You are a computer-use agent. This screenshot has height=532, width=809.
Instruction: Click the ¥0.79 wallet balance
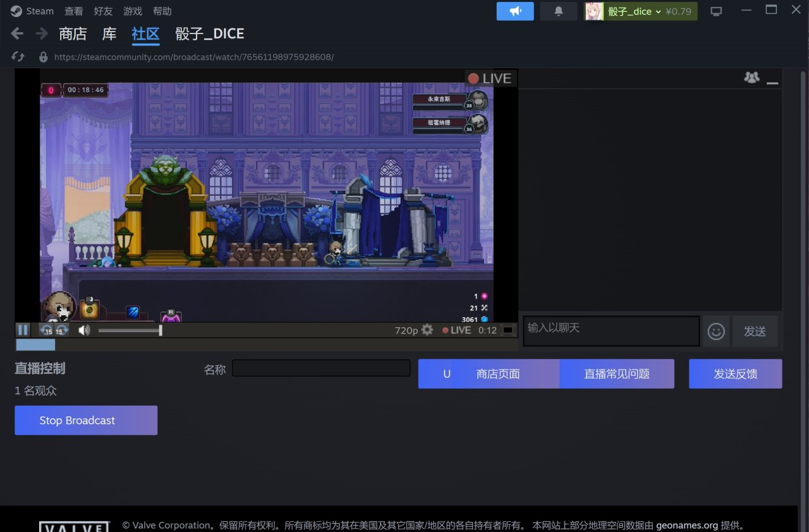[x=679, y=11]
